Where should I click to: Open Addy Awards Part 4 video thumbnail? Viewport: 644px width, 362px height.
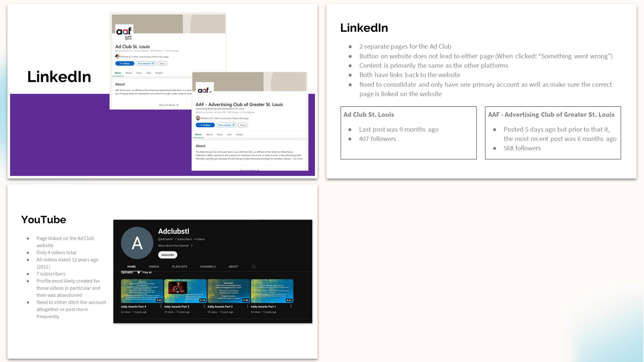(x=142, y=291)
